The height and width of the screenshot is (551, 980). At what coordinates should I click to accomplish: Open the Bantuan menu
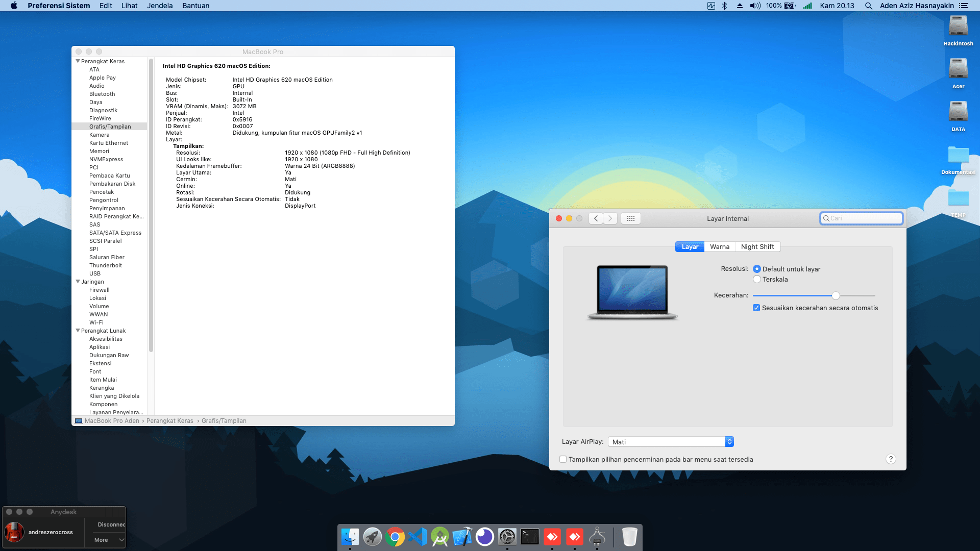pos(195,6)
